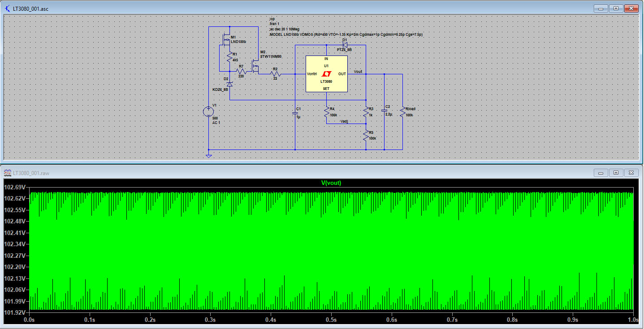Click the .MODEL LND150b VDMOS directive
This screenshot has width=644, height=329.
point(346,34)
